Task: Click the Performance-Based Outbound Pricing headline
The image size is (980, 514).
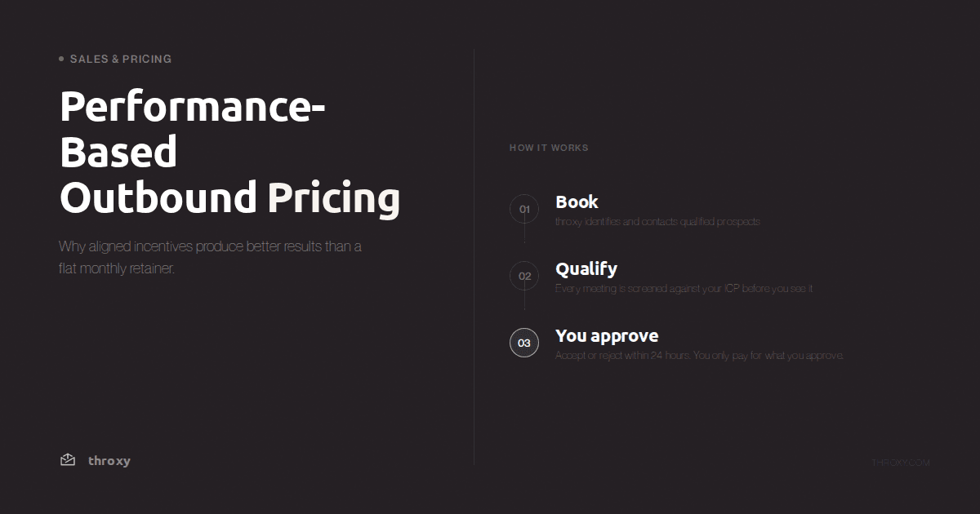Action: (x=230, y=152)
